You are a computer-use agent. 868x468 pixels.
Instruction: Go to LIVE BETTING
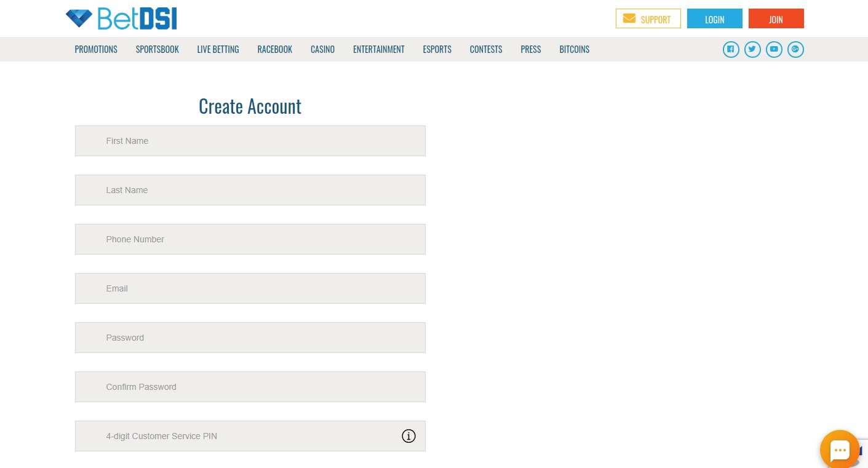coord(218,49)
